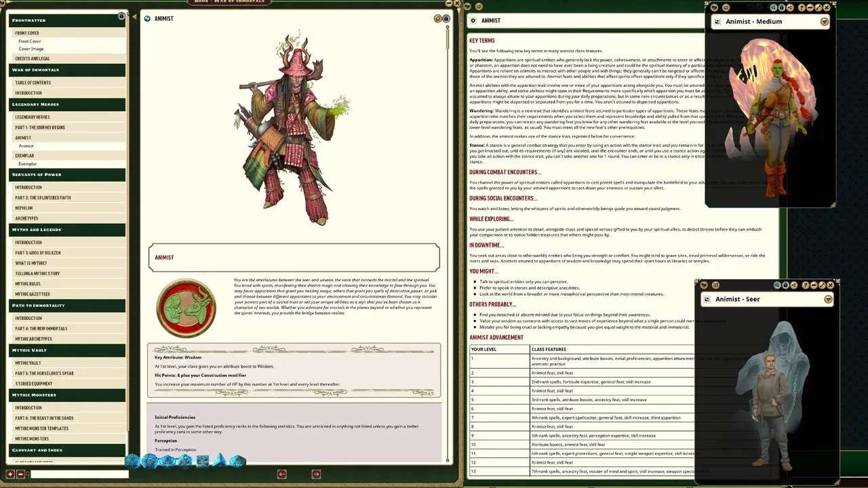Screen dimensions: 868x488
Task: Pick the leftmost blue die, the d20
Action: pos(132,462)
